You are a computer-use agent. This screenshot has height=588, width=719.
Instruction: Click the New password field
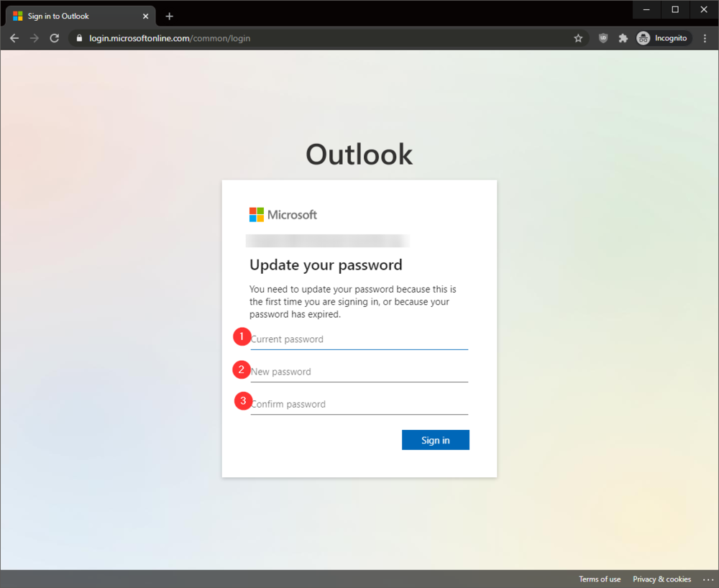[x=359, y=372]
